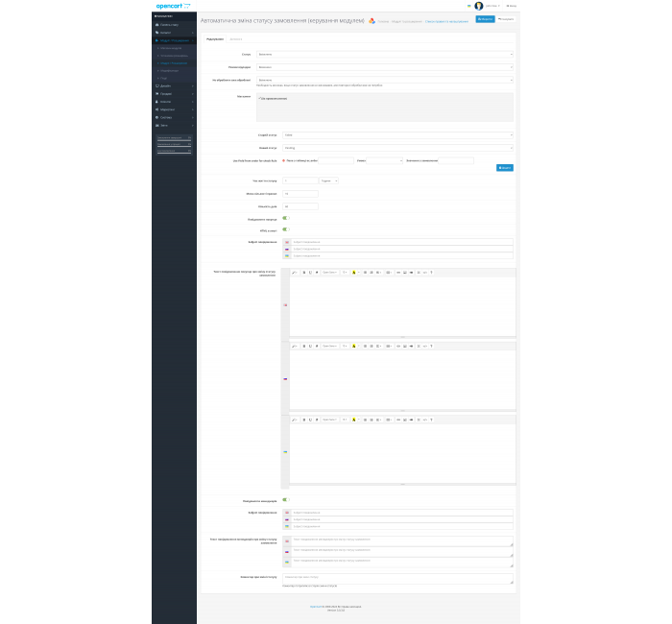This screenshot has width=672, height=624.
Task: Click the help icon in the first editor toolbar
Action: 432,273
